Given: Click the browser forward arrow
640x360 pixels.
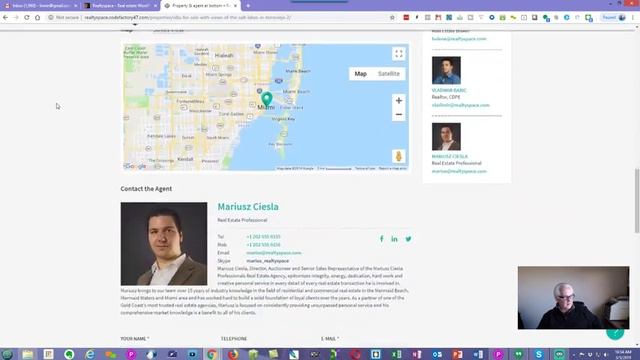Looking at the screenshot, I should tap(16, 18).
